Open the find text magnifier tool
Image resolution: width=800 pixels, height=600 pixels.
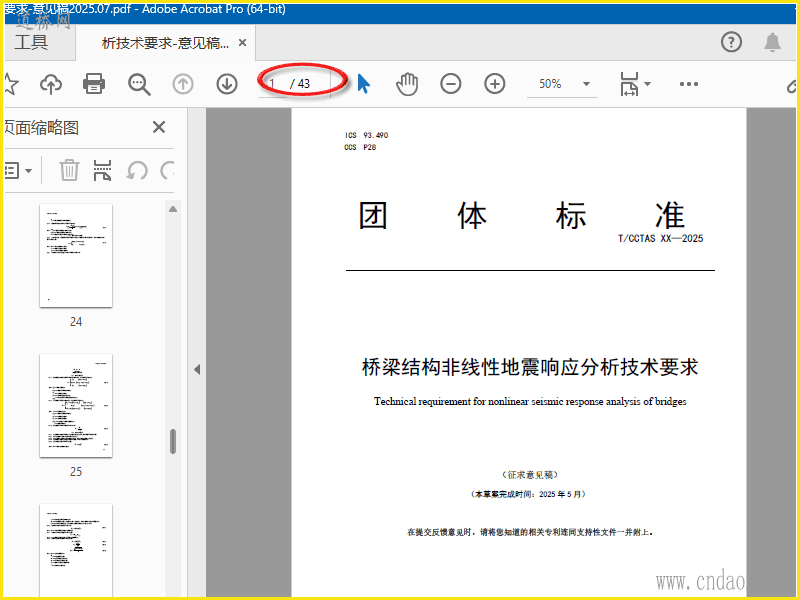[139, 84]
